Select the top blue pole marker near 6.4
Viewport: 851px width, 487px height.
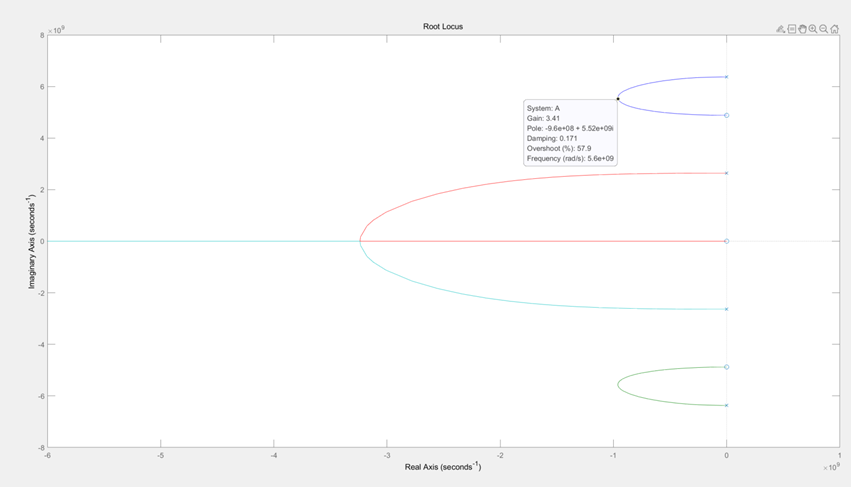coord(727,77)
